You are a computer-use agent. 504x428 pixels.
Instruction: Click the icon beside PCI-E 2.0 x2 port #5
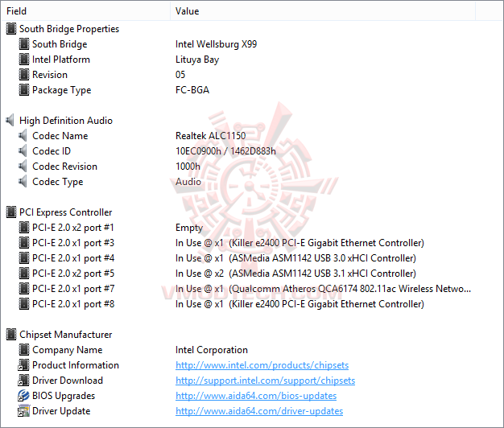point(24,274)
